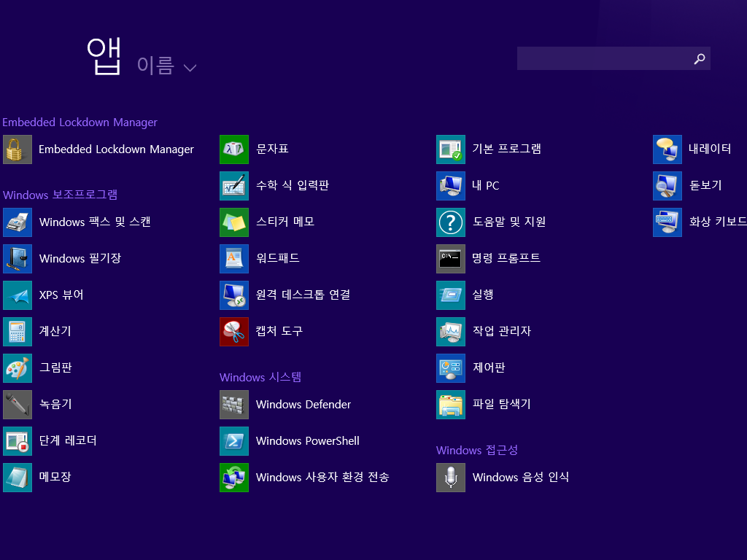Launch Windows 음성 인식 microphone icon
The height and width of the screenshot is (560, 747).
(x=451, y=477)
